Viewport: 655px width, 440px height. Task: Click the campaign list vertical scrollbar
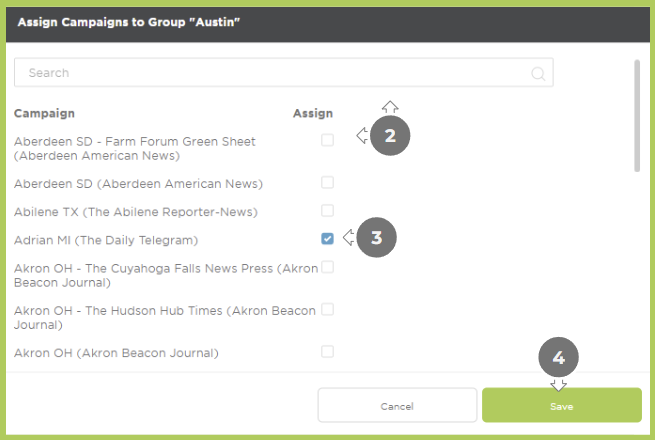[x=637, y=116]
